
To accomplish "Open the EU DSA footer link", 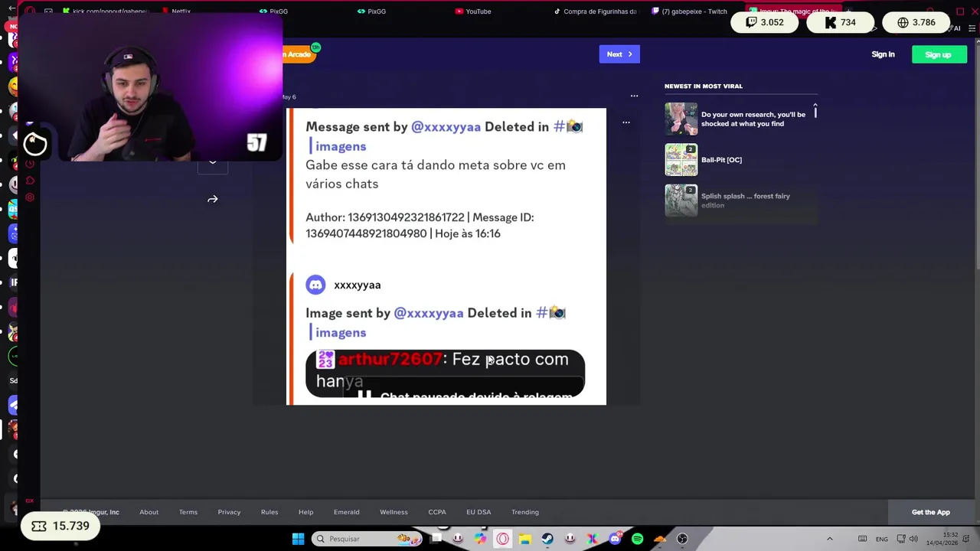I will pos(479,512).
